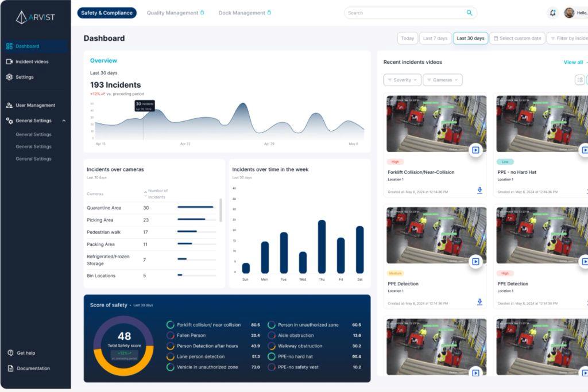Play the Forklift Collision/Near-Collision video

pos(475,150)
